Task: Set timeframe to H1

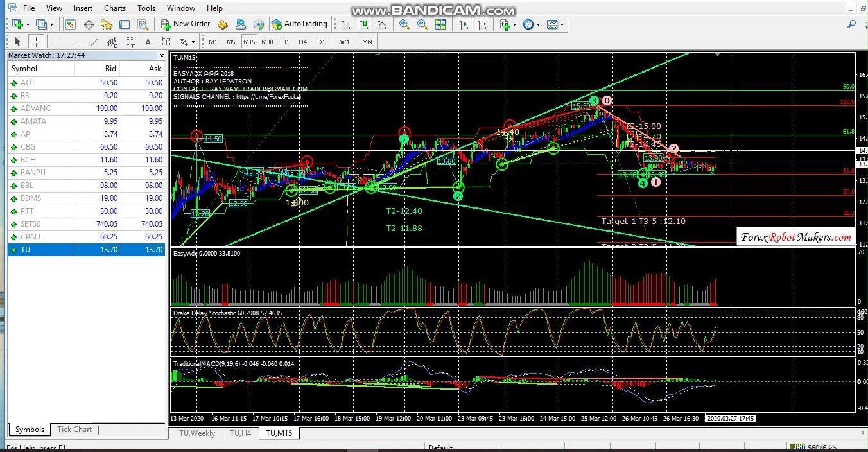Action: click(285, 42)
